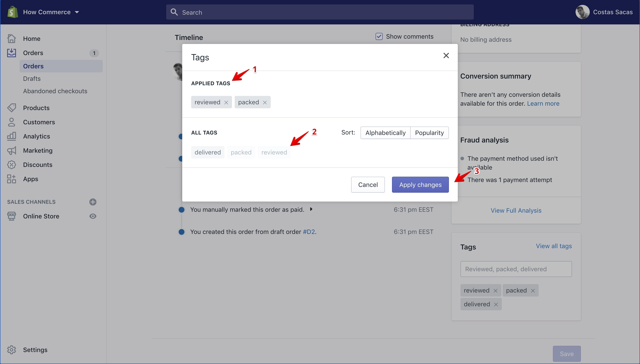
Task: Go to Home in sidebar
Action: point(32,39)
